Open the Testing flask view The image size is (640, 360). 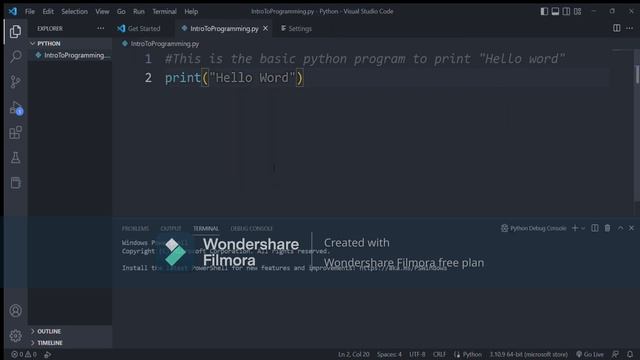[16, 158]
